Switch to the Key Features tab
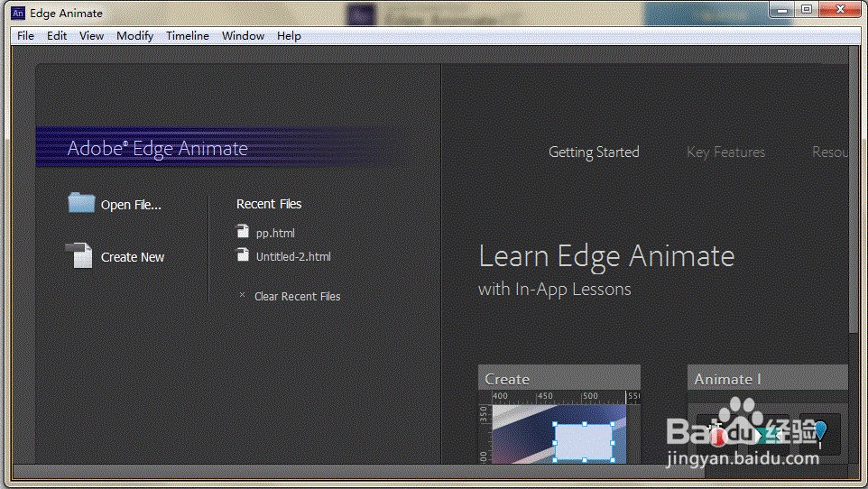 (x=725, y=152)
